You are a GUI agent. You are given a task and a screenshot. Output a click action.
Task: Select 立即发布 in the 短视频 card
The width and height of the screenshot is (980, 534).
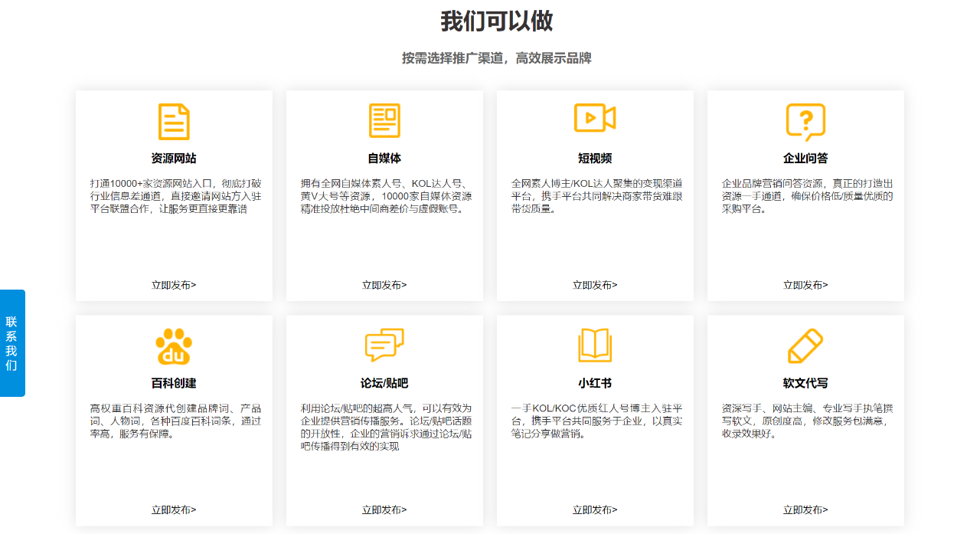[595, 285]
